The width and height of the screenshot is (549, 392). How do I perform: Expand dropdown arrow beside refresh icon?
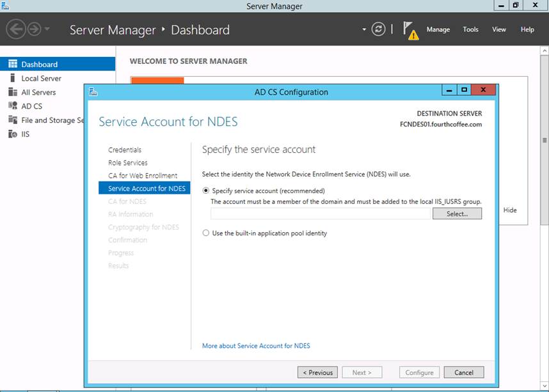(x=364, y=29)
